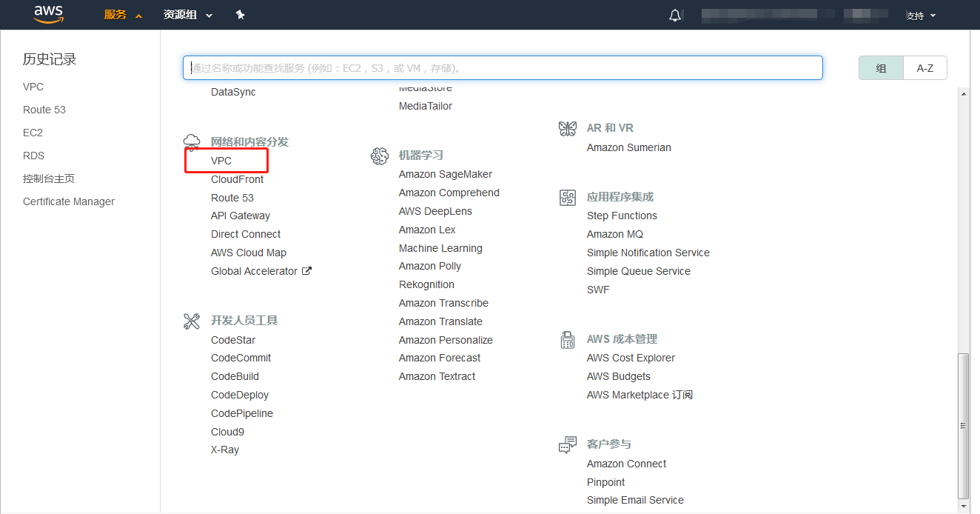The image size is (980, 514).
Task: Open Amazon SageMaker
Action: pyautogui.click(x=445, y=174)
